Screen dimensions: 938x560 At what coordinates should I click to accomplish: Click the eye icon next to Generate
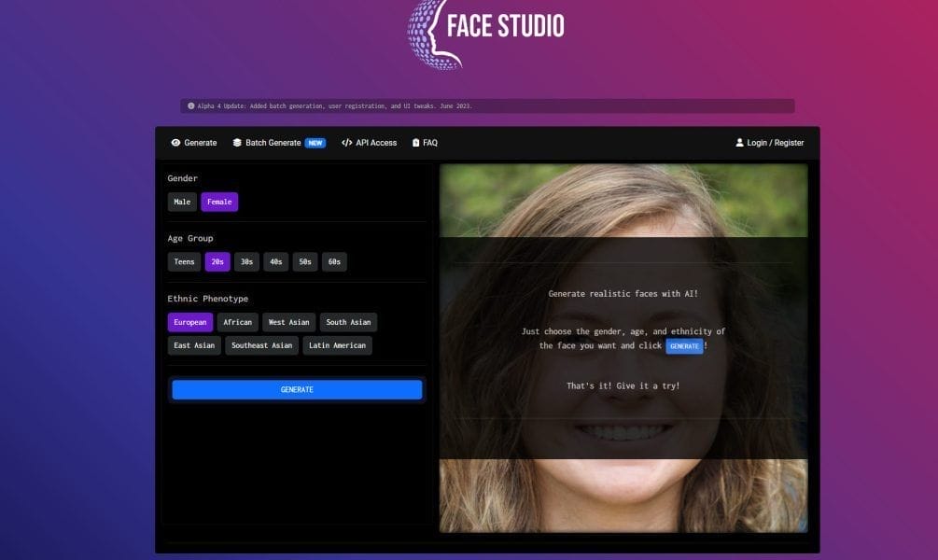175,143
